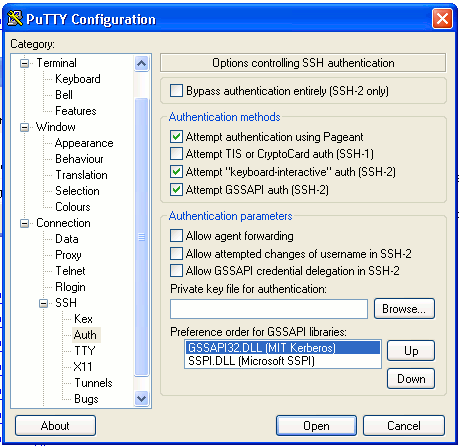Viewport: 459px width, 446px height.
Task: Click the PuTTY icon in title bar
Action: pos(15,18)
